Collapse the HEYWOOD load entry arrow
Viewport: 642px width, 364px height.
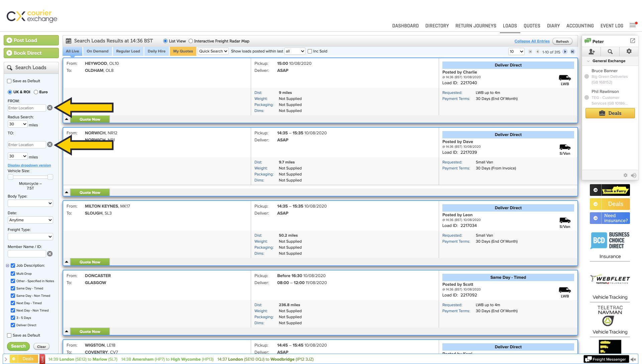67,119
